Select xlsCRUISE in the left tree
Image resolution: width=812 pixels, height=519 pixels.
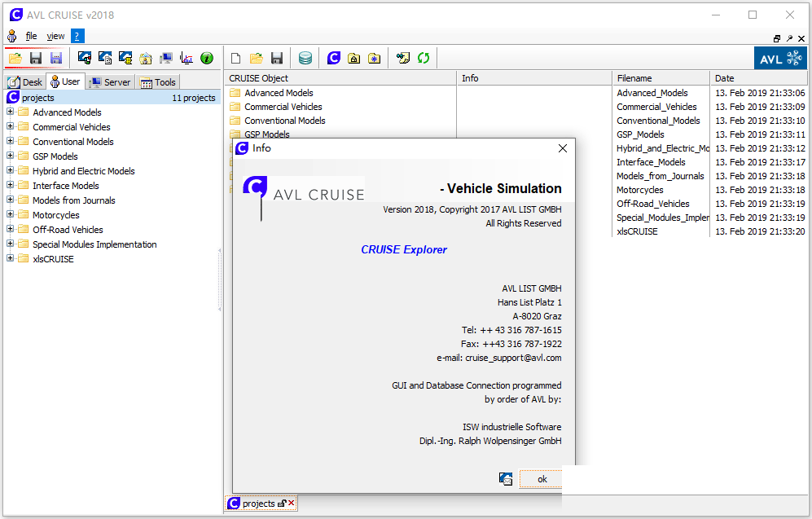tap(53, 259)
